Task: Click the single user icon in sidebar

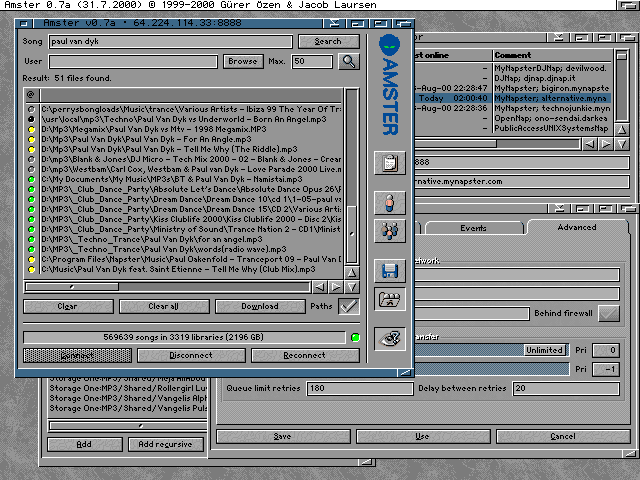Action: pyautogui.click(x=389, y=202)
